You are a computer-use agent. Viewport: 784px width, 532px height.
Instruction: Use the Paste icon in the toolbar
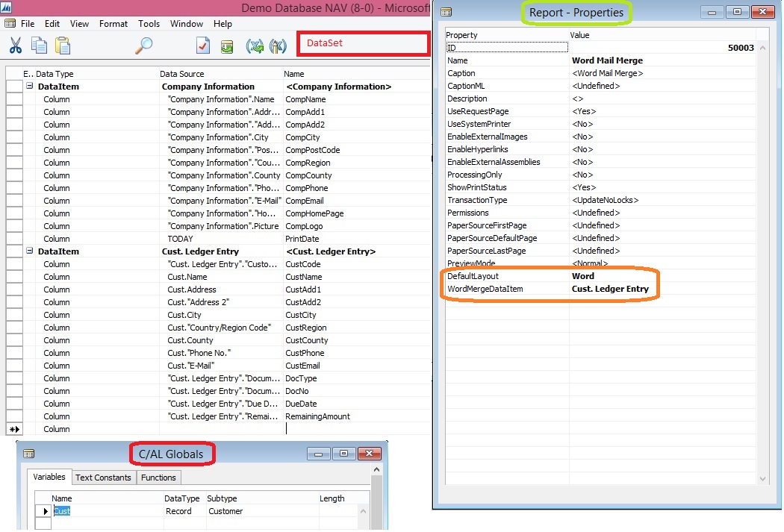click(x=63, y=46)
